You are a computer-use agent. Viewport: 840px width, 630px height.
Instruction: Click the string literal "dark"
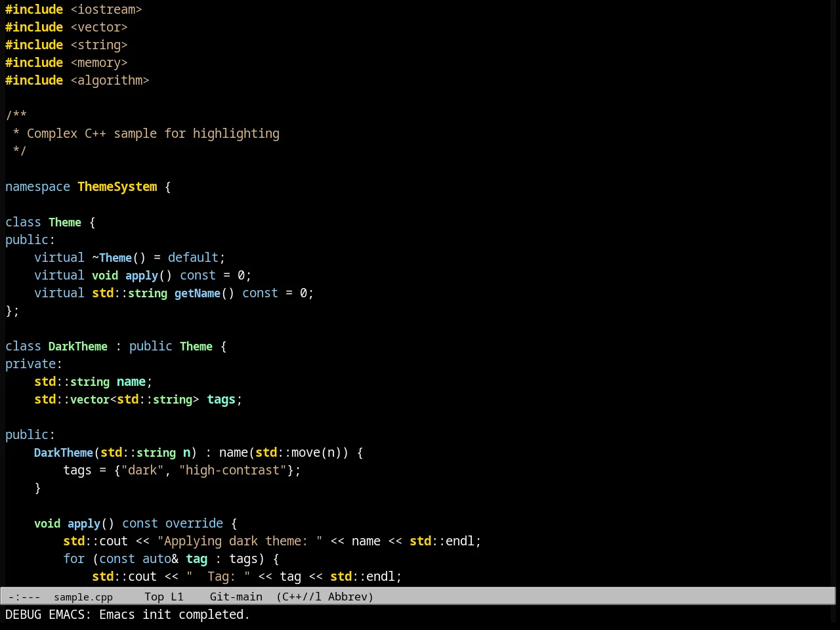[x=142, y=470]
